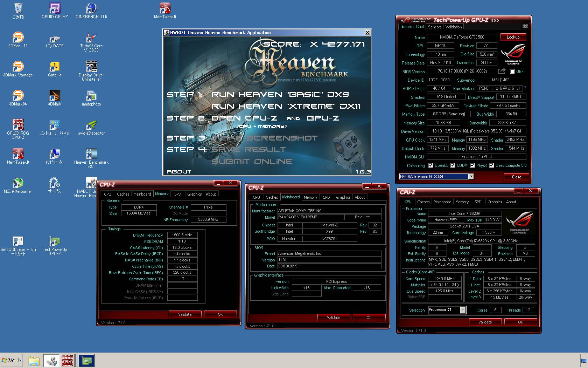The image size is (588, 368).
Task: Open nvidiaInspector desktop icon
Action: pos(91,127)
